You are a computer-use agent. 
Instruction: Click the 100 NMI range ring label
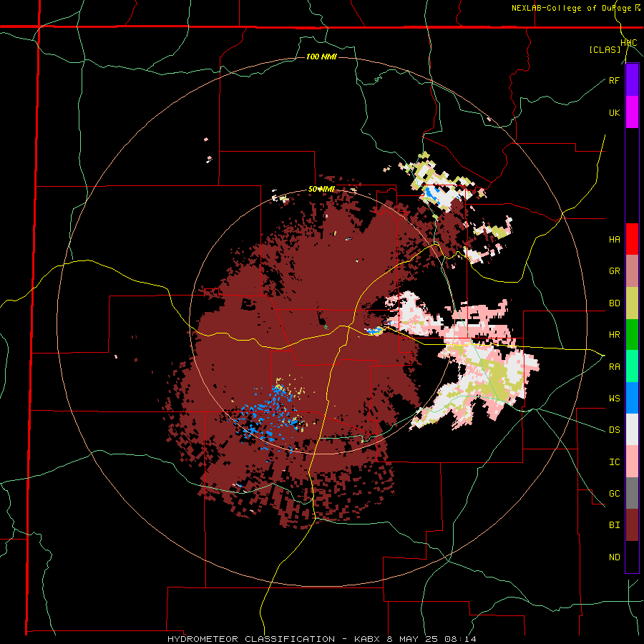pyautogui.click(x=321, y=57)
